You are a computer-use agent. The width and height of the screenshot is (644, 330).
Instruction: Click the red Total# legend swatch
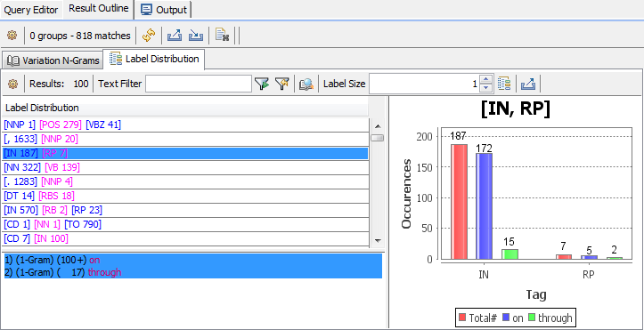[x=462, y=318]
